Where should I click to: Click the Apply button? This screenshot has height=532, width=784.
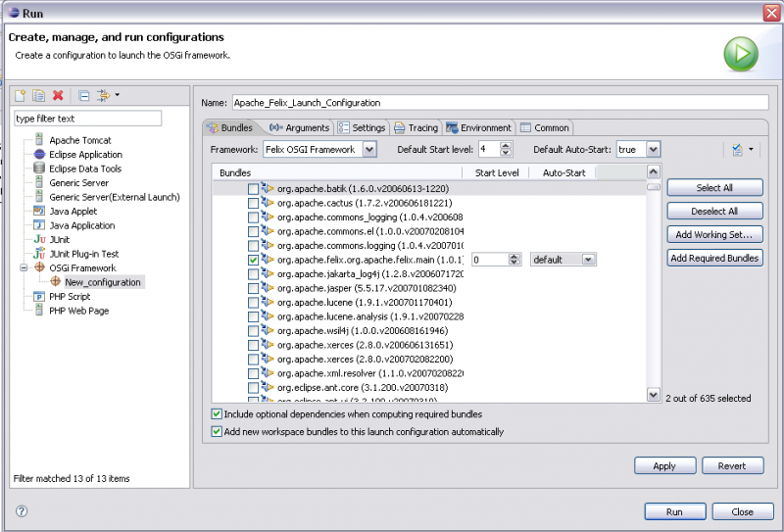664,466
